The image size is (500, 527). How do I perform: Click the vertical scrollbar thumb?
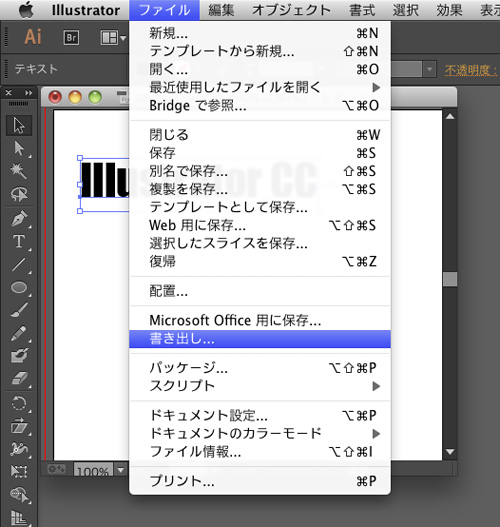tap(450, 279)
